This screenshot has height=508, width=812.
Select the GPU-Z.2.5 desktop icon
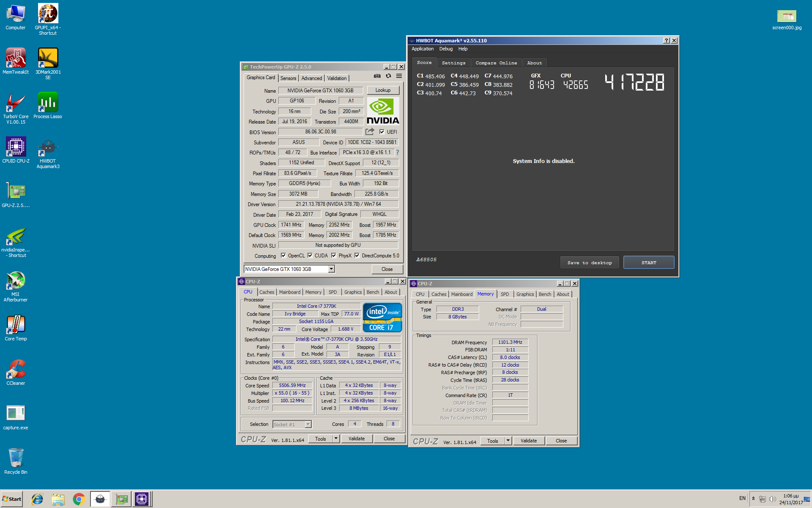tap(16, 195)
